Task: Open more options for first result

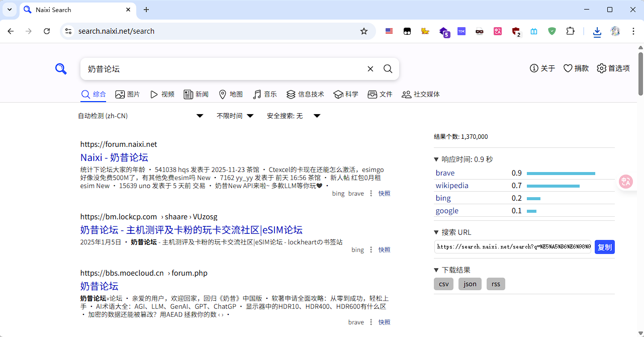Action: coord(372,194)
